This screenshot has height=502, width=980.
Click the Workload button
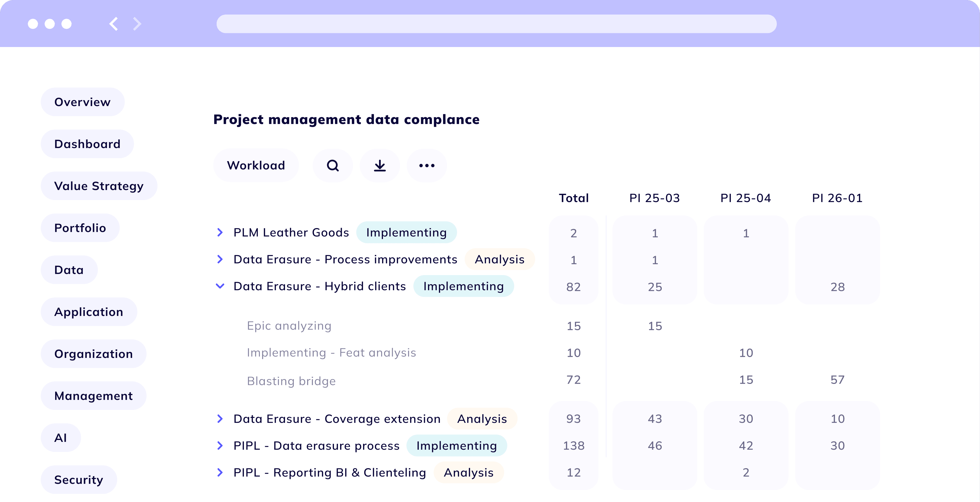tap(256, 165)
